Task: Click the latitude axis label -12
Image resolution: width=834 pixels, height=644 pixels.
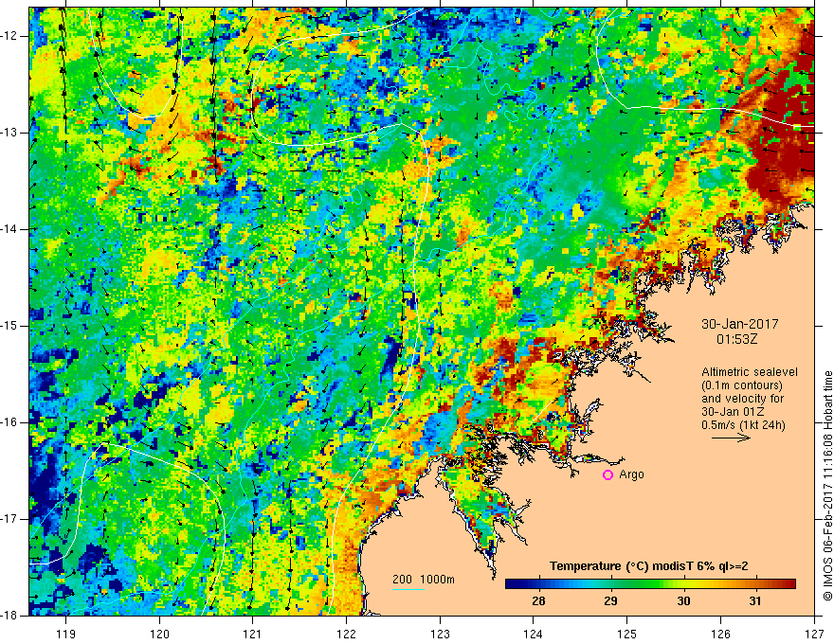Action: 10,36
